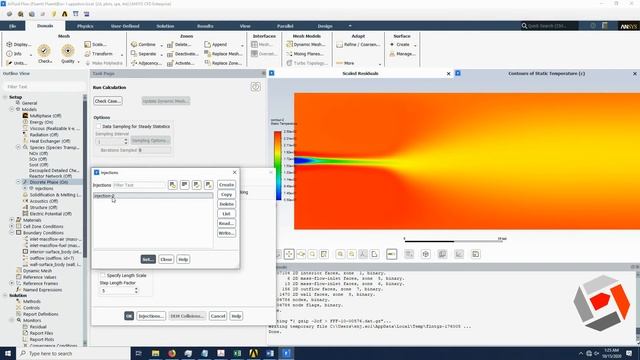The image size is (640, 360).
Task: Expand Cell Zone Conditions node
Action: pyautogui.click(x=12, y=226)
